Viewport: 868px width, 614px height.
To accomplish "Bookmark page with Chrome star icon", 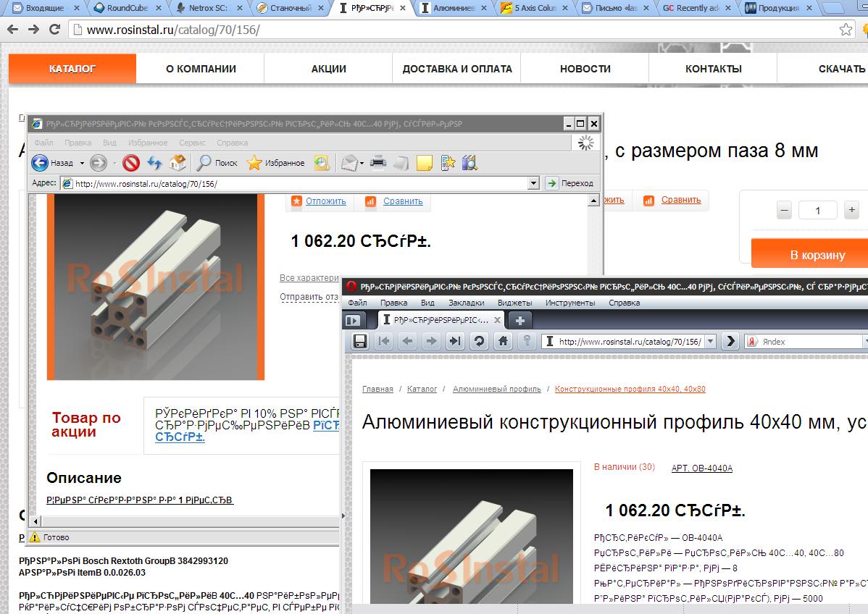I will 846,29.
